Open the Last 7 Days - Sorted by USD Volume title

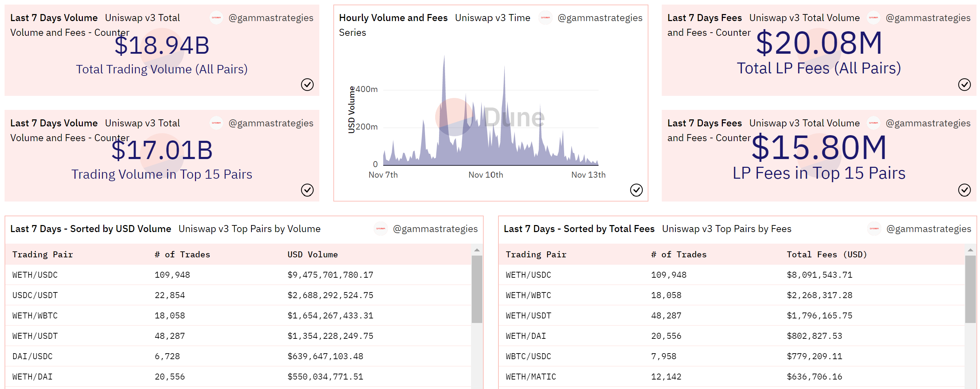point(91,229)
